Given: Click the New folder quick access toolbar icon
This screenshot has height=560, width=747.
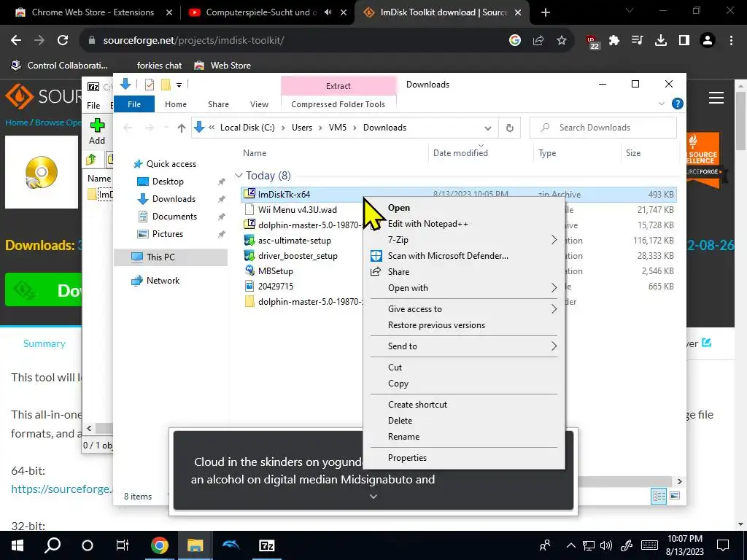Looking at the screenshot, I should coord(166,85).
